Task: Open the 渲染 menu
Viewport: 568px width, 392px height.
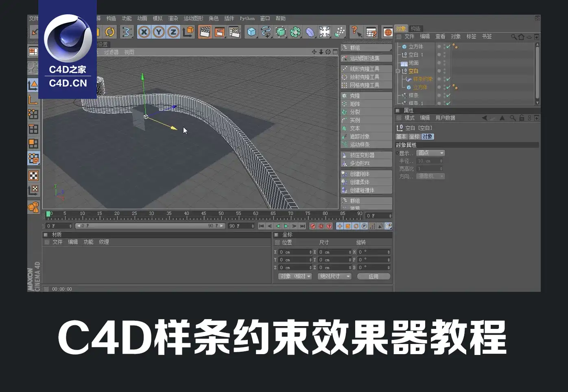Action: coord(173,18)
